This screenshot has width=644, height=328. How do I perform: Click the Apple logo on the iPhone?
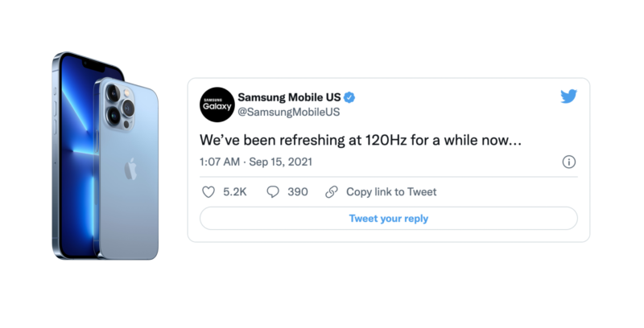coord(130,169)
